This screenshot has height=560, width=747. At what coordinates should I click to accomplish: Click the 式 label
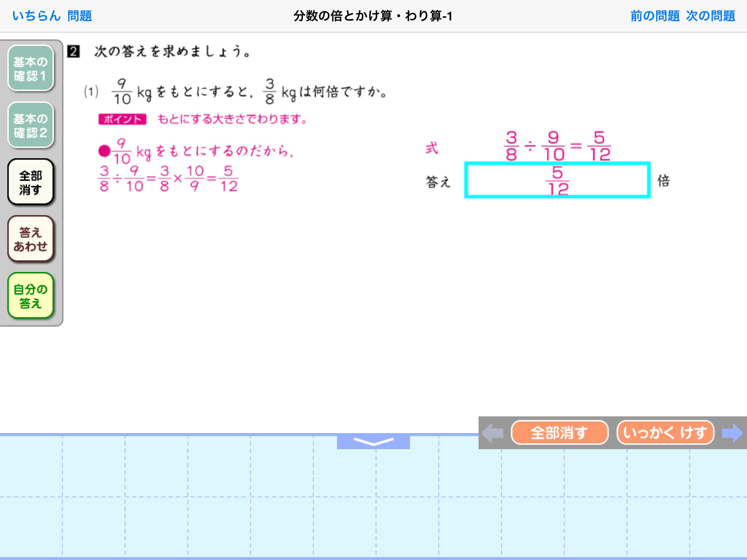tap(432, 148)
